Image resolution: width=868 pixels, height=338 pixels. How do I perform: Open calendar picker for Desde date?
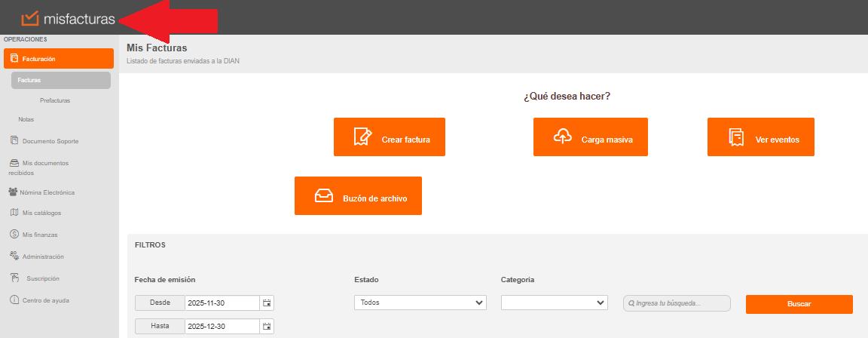(x=267, y=303)
